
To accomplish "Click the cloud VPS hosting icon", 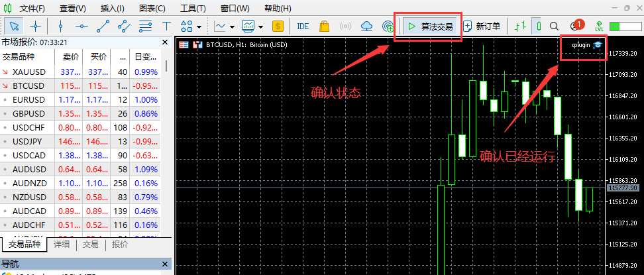I will click(x=366, y=27).
